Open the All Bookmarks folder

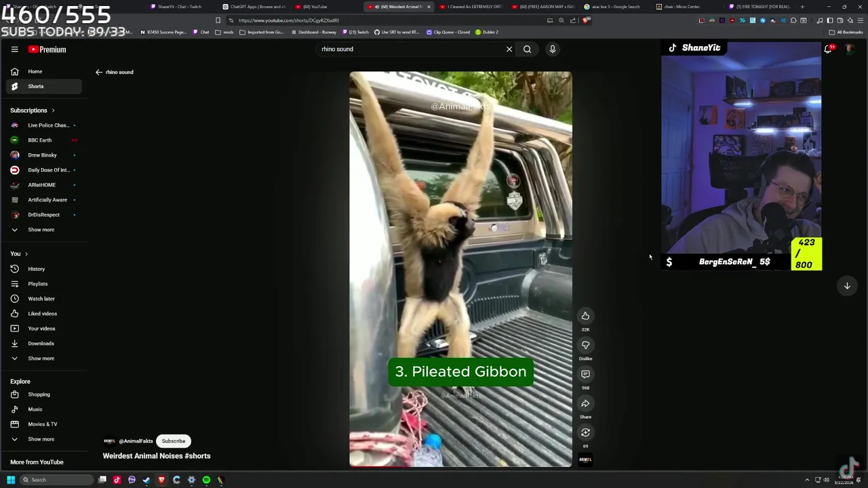(x=846, y=32)
